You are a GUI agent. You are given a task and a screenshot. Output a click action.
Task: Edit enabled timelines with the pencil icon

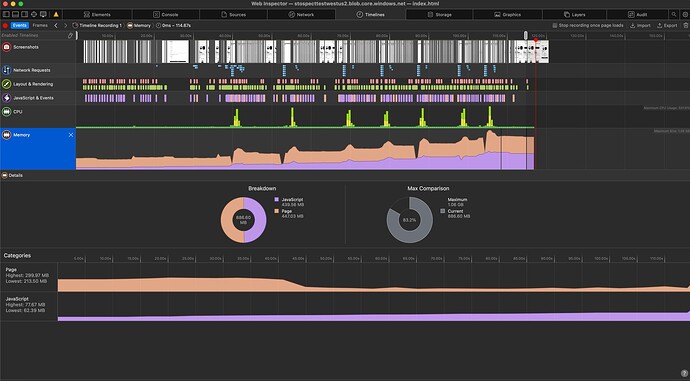[70, 36]
